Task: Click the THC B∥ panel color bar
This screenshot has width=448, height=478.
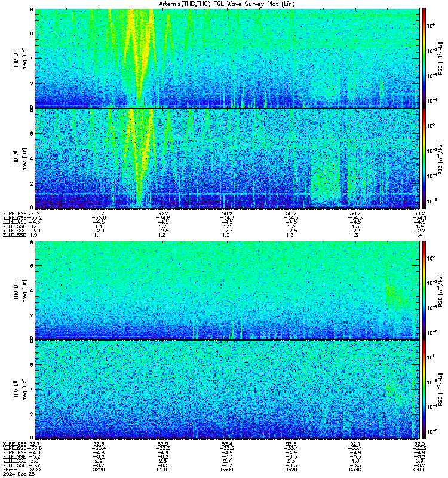Action: click(x=424, y=390)
